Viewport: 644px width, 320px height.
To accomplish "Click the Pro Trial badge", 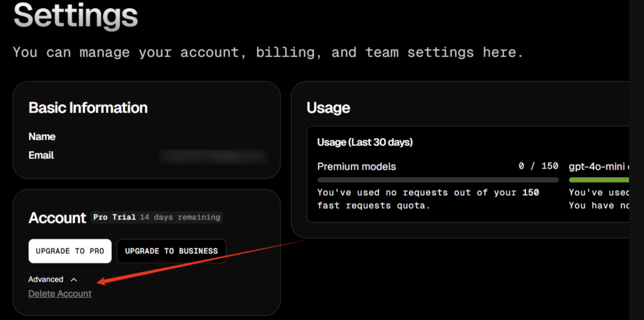I will (x=114, y=217).
